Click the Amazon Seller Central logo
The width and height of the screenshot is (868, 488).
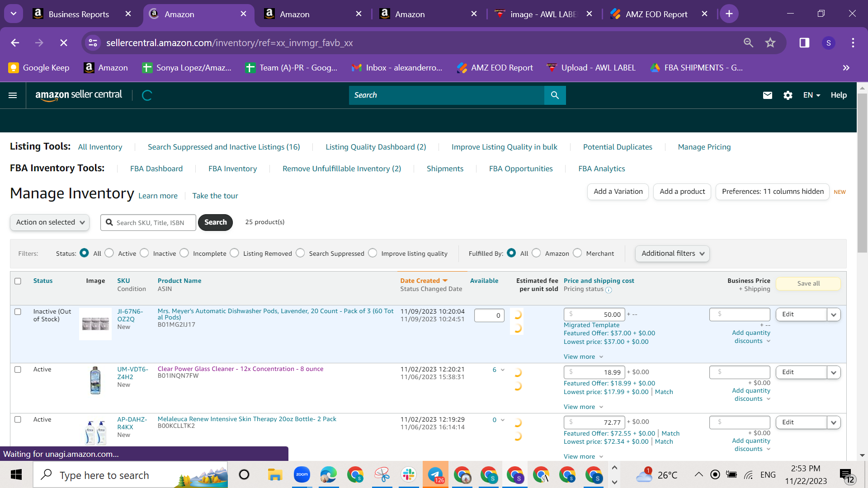coord(79,95)
